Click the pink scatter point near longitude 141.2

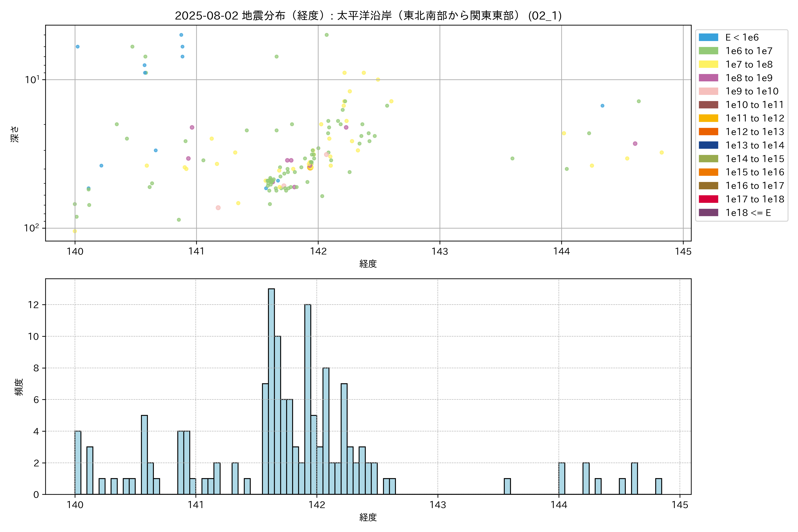(x=218, y=208)
